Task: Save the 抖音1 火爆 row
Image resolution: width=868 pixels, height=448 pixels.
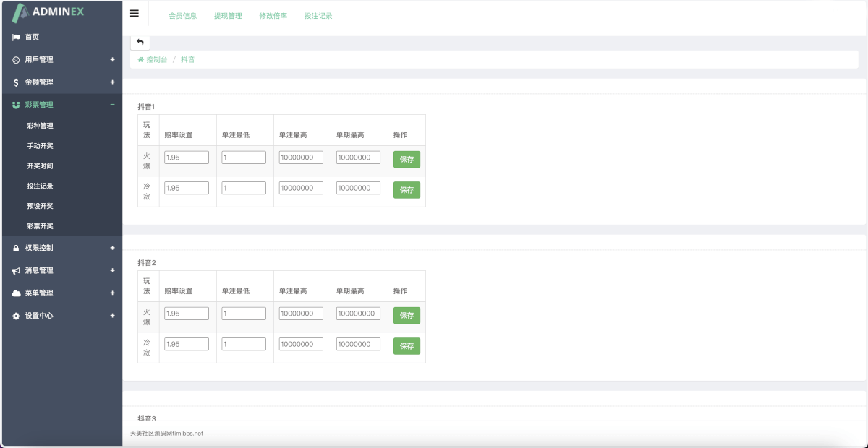Action: (407, 160)
